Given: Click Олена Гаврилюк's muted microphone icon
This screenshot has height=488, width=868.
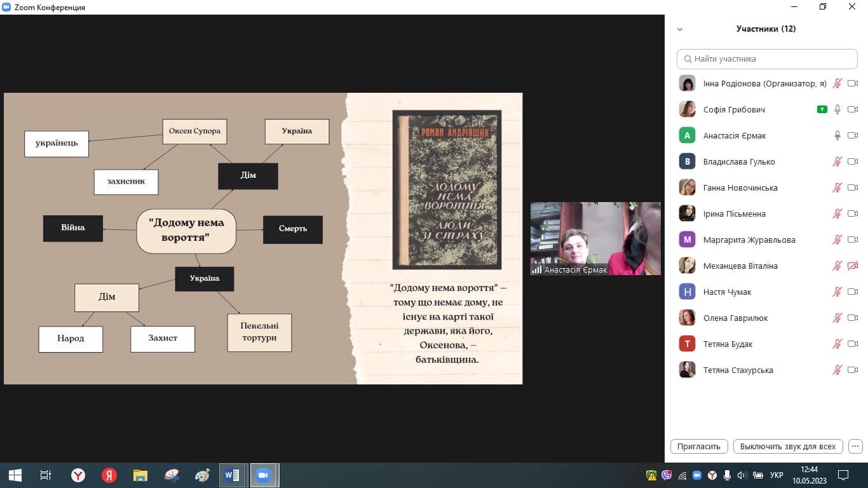Looking at the screenshot, I should tap(837, 318).
